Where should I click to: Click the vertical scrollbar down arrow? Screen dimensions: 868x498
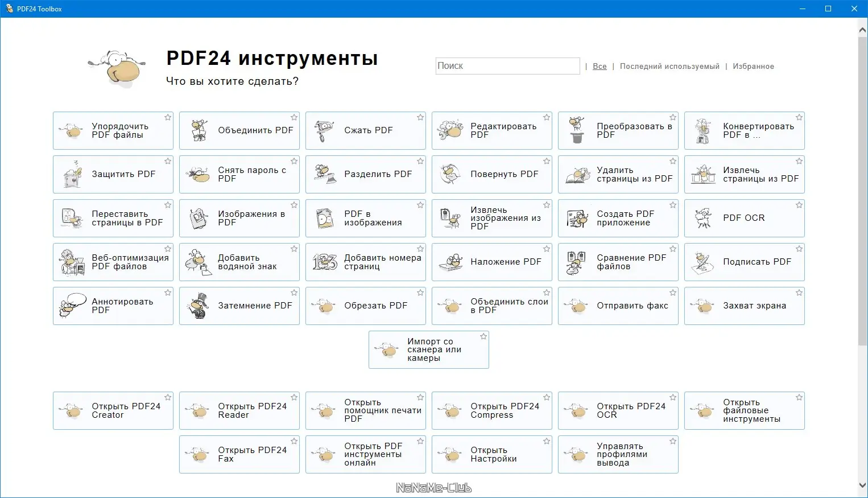click(863, 485)
